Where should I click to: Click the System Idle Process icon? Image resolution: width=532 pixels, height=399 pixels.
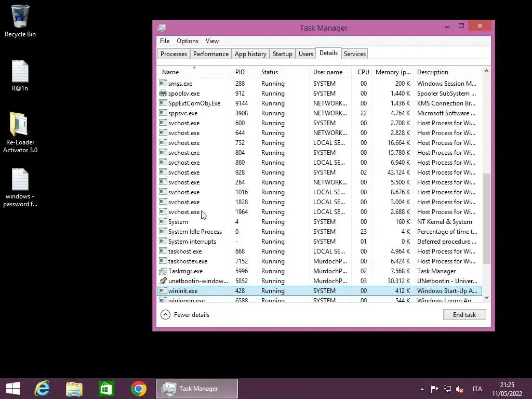pos(163,231)
